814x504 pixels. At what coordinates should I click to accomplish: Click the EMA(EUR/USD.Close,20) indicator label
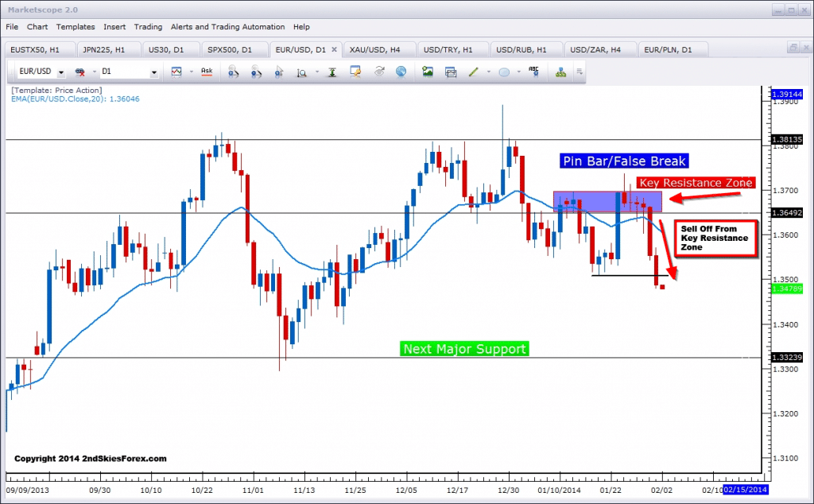pyautogui.click(x=76, y=99)
